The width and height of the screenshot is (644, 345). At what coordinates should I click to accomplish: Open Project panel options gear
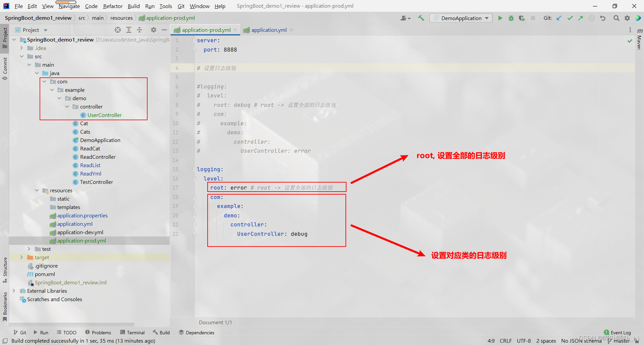[154, 30]
